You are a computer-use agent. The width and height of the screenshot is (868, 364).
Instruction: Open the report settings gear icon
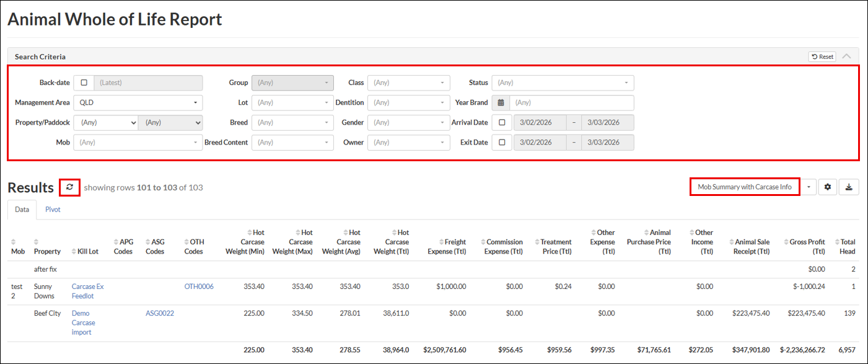(827, 187)
